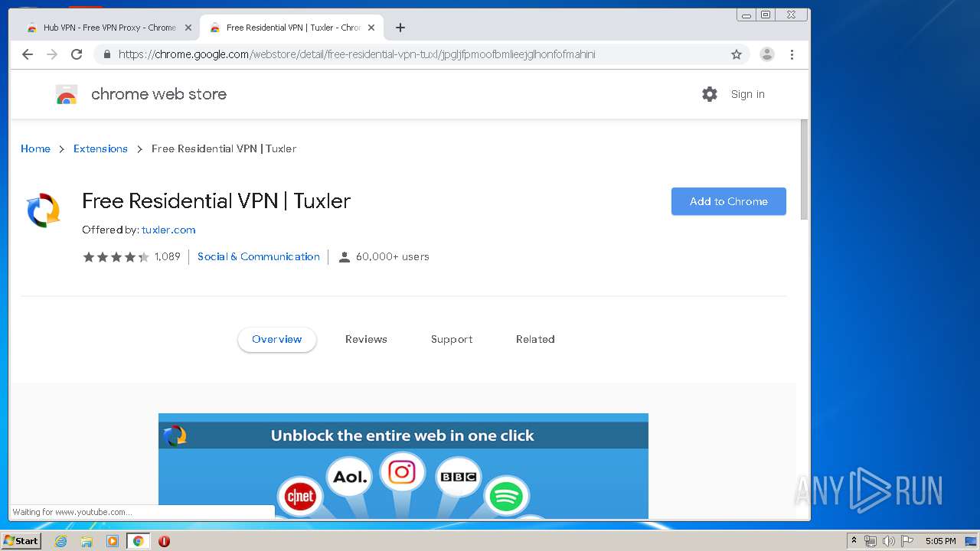Open Action Center flag icon
Image resolution: width=980 pixels, height=551 pixels.
pos(907,541)
